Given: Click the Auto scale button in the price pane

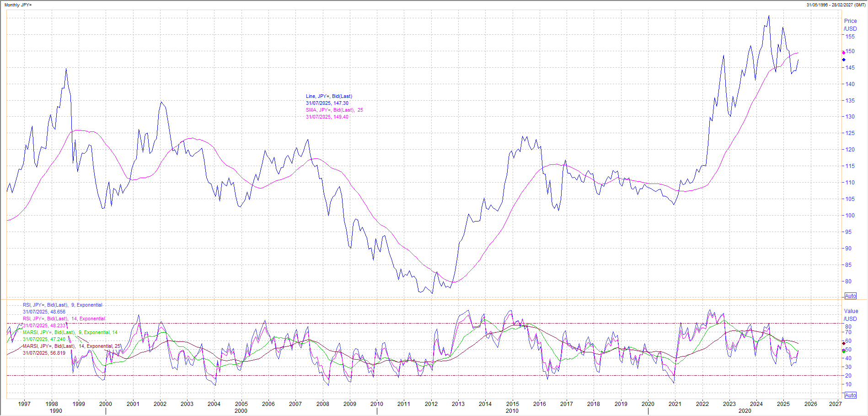Looking at the screenshot, I should point(850,296).
